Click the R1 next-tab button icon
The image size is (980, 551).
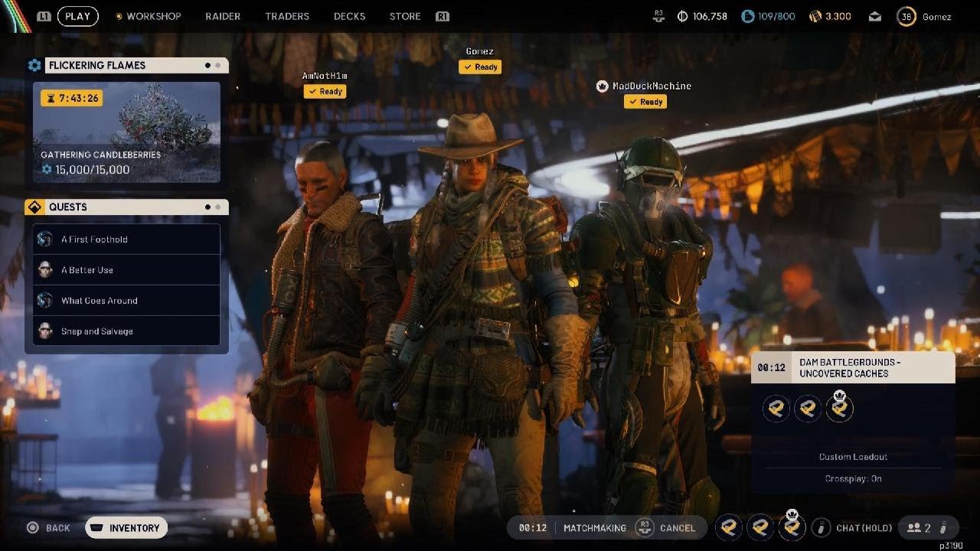click(x=442, y=16)
